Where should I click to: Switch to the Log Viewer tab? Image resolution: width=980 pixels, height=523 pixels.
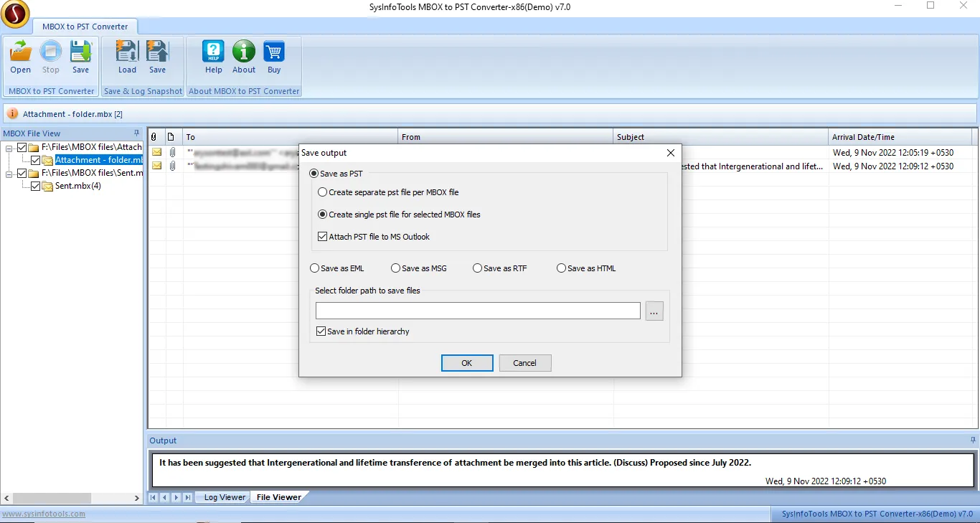tap(225, 497)
